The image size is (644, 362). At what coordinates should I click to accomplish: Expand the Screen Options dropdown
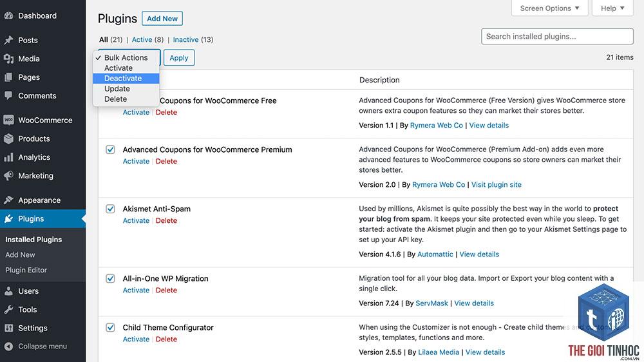(549, 8)
